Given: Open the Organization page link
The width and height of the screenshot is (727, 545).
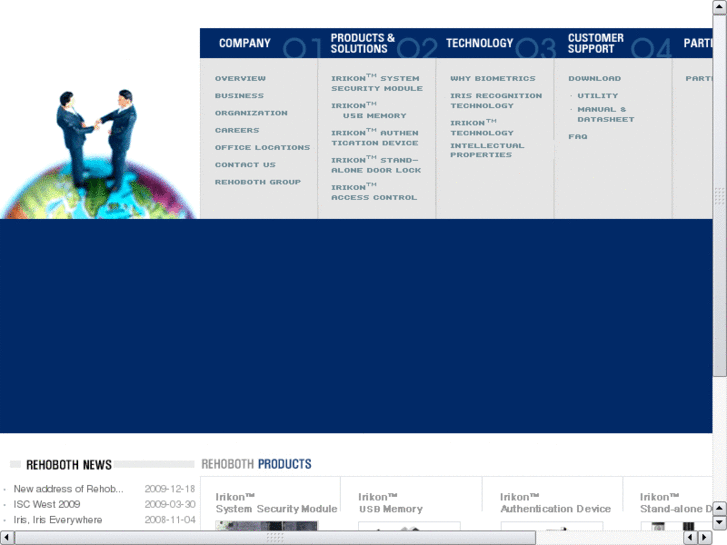Looking at the screenshot, I should click(x=251, y=113).
